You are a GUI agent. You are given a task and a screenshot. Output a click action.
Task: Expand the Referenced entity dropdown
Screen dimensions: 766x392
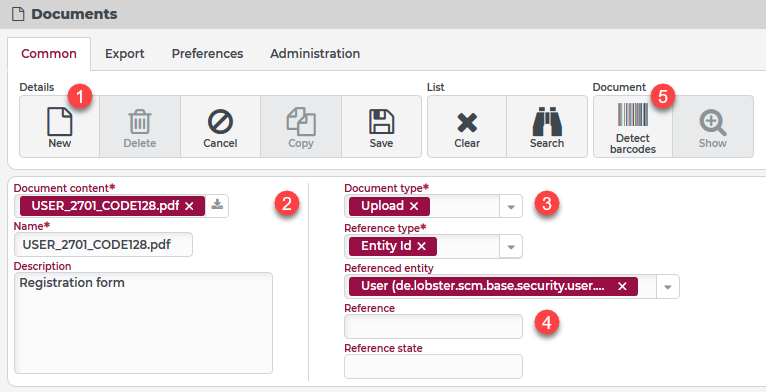(668, 287)
